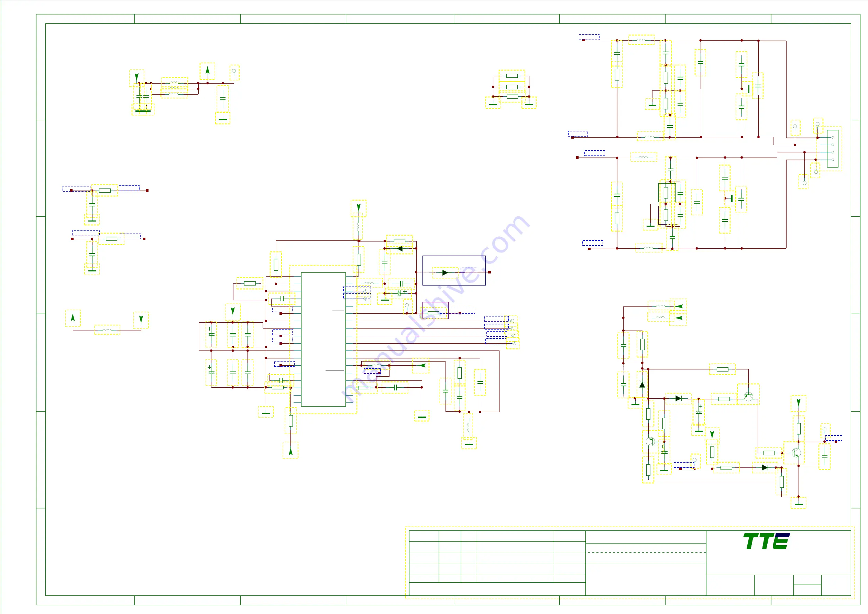Click the test point circle above the bottom-right output label

point(825,429)
